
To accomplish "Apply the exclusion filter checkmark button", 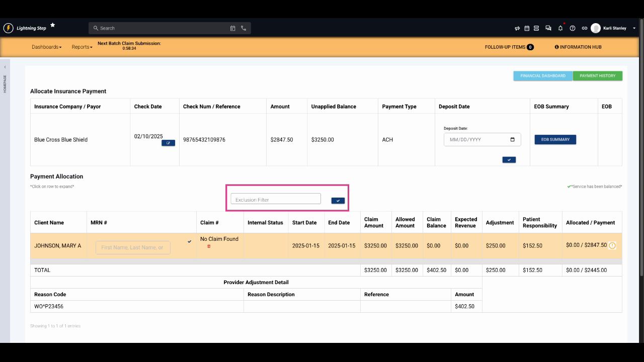I will coord(338,201).
